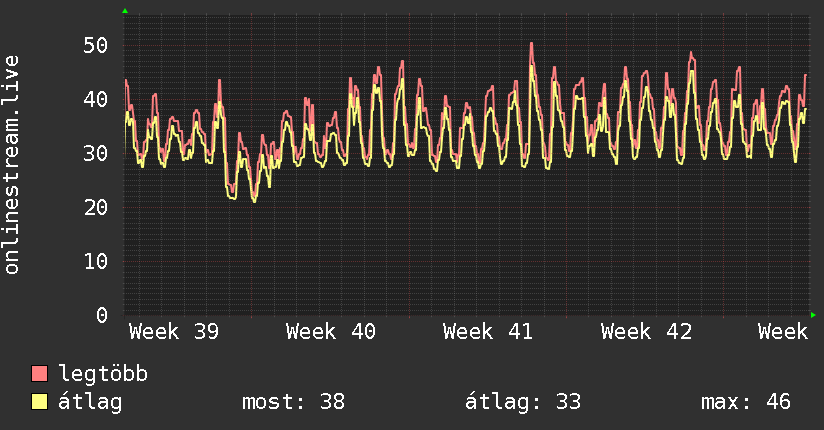Click the y-axis value 10
This screenshot has width=824, height=430.
96,261
